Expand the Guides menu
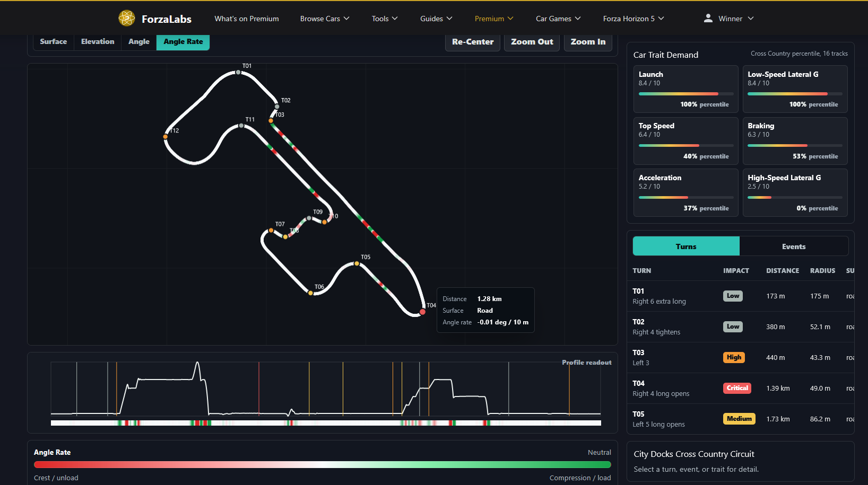Image resolution: width=868 pixels, height=485 pixels. 436,19
